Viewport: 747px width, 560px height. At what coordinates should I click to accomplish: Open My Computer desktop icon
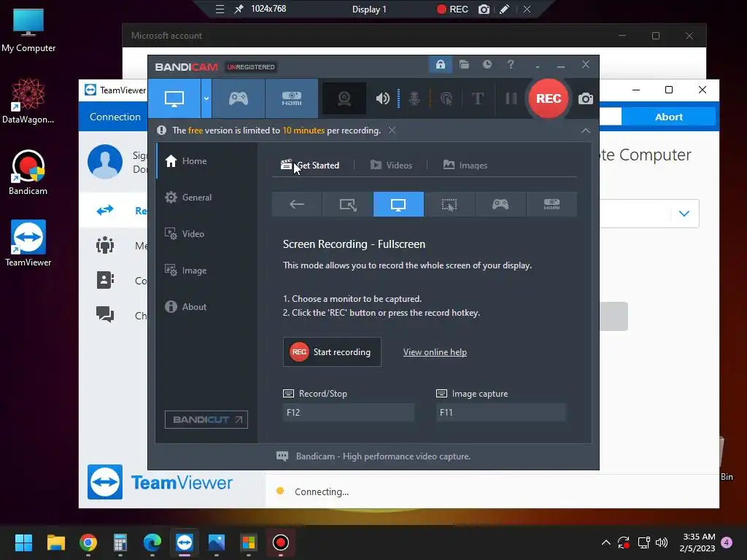(28, 31)
